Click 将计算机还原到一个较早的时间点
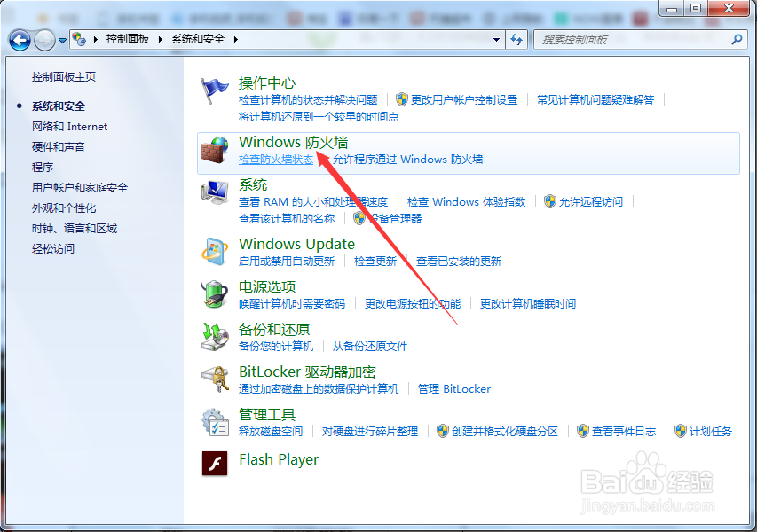 319,117
